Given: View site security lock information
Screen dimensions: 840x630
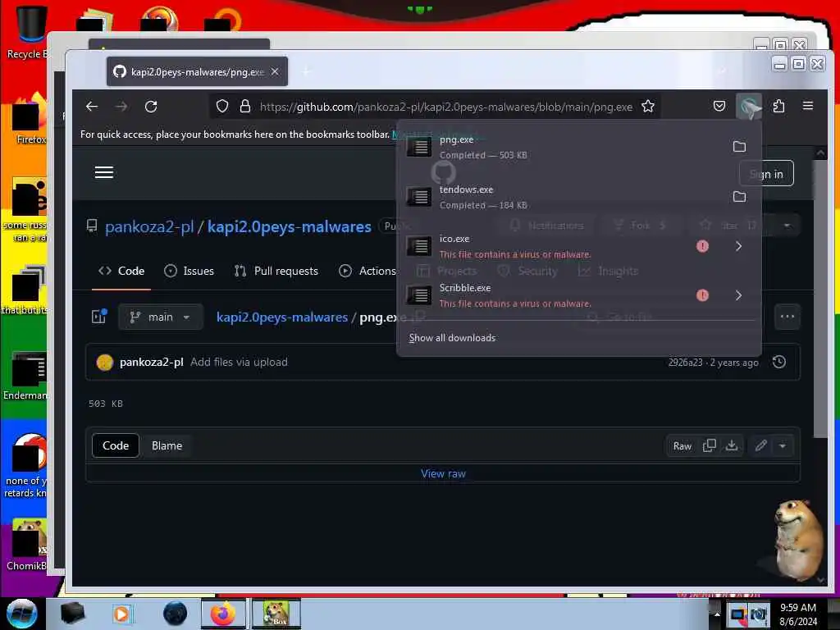Looking at the screenshot, I should coord(244,106).
